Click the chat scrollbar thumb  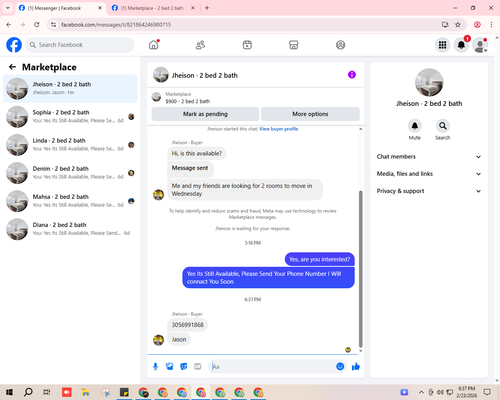pyautogui.click(x=360, y=269)
